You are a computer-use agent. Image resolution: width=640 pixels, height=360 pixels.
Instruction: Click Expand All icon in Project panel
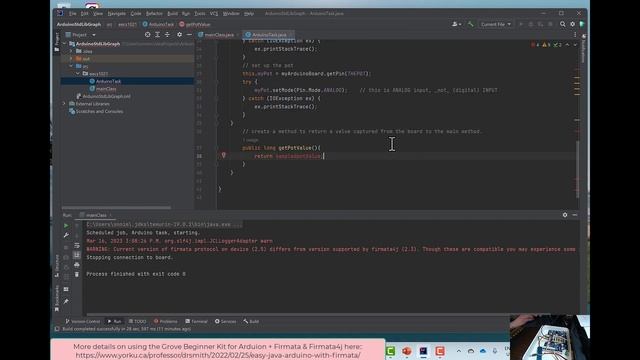coord(158,35)
